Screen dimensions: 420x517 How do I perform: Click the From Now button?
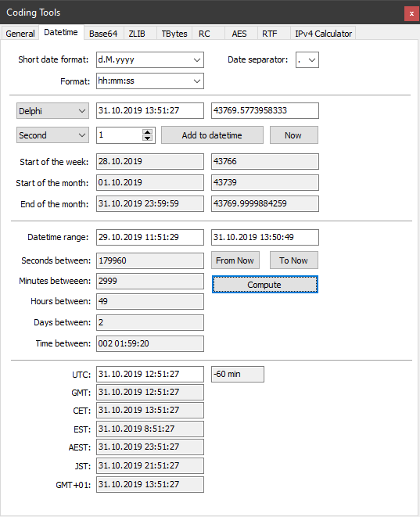tap(235, 260)
